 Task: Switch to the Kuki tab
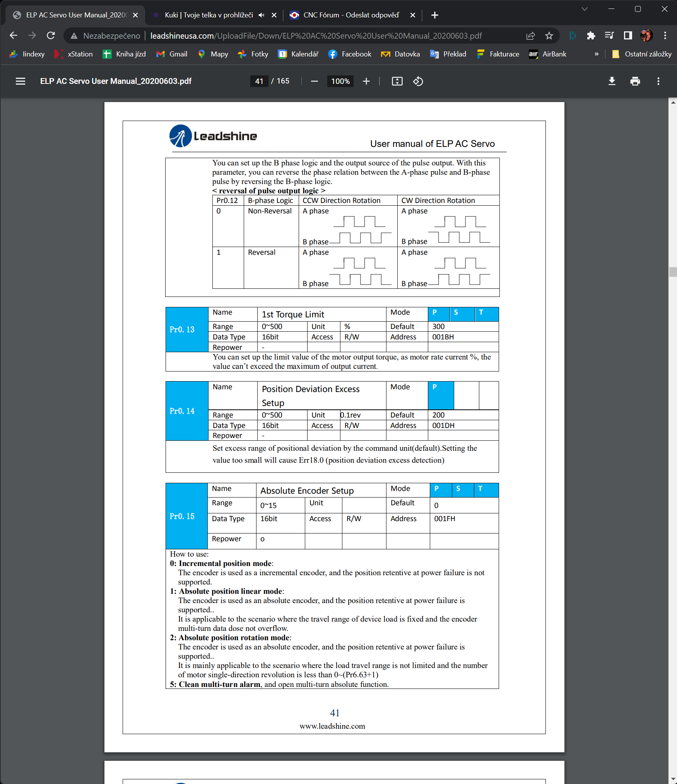coord(208,15)
